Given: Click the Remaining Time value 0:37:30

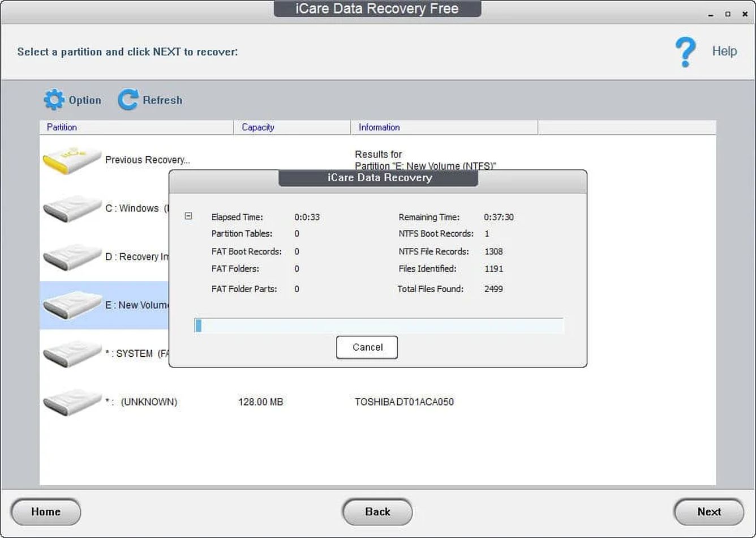Looking at the screenshot, I should pos(499,217).
